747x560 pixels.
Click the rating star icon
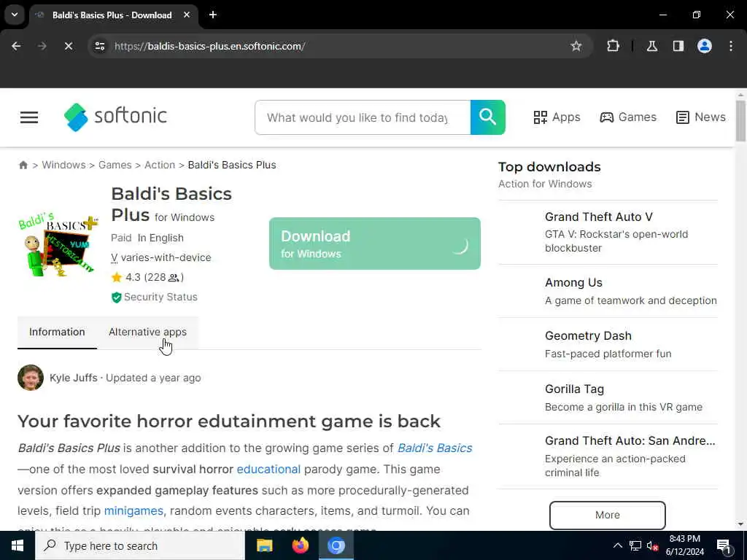tap(117, 277)
